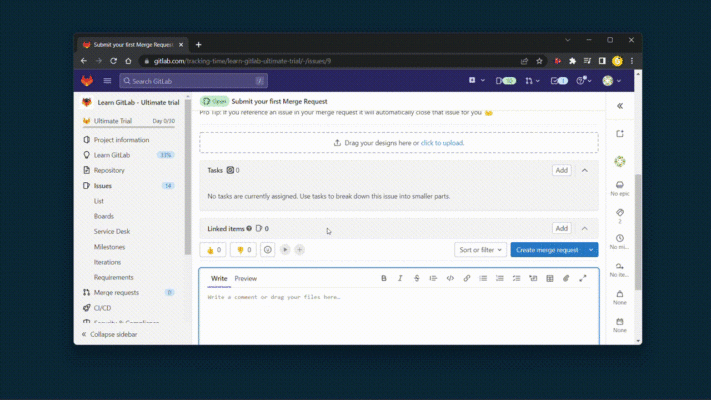The height and width of the screenshot is (400, 711).
Task: Toggle full screen editor
Action: pyautogui.click(x=583, y=278)
